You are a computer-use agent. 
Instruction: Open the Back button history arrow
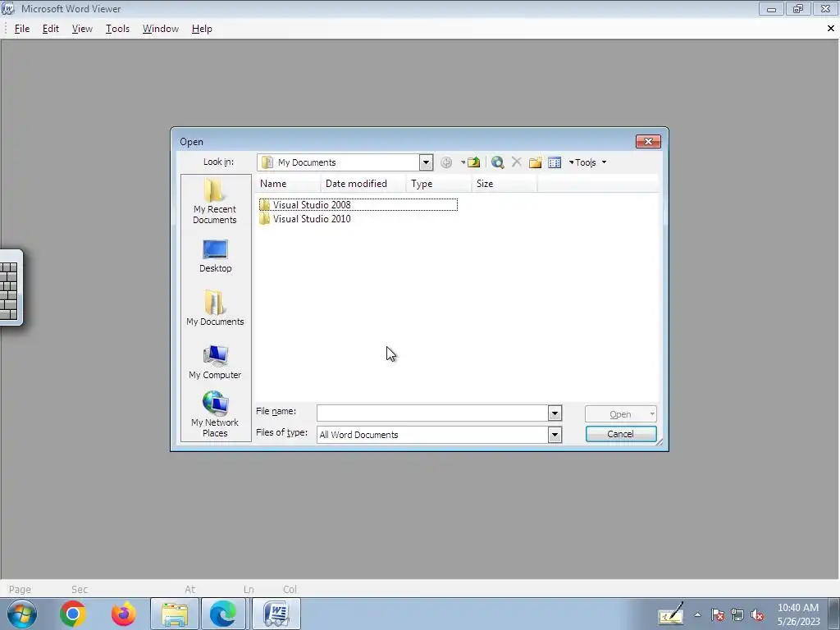[x=463, y=162]
